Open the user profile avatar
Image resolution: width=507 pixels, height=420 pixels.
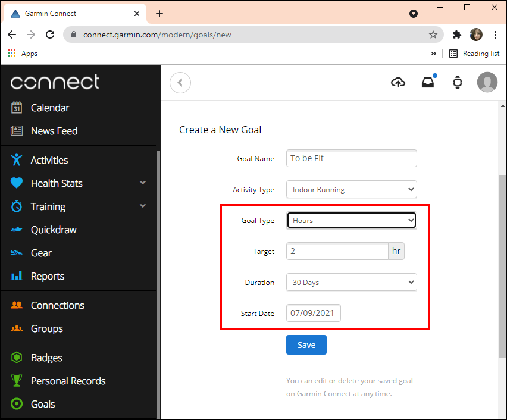coord(487,83)
